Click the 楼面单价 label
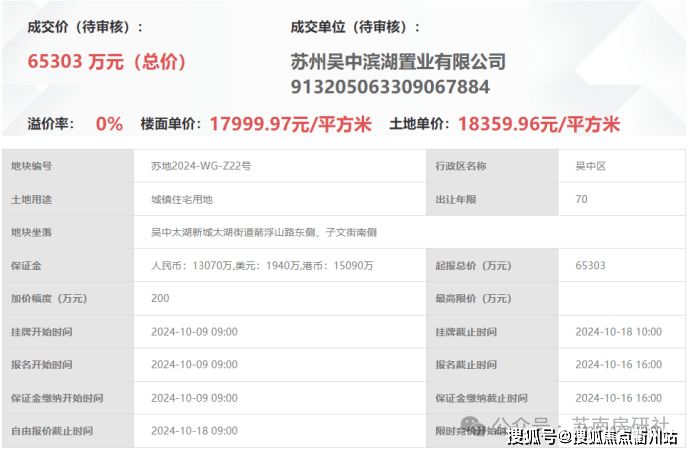The image size is (692, 454). point(171,124)
